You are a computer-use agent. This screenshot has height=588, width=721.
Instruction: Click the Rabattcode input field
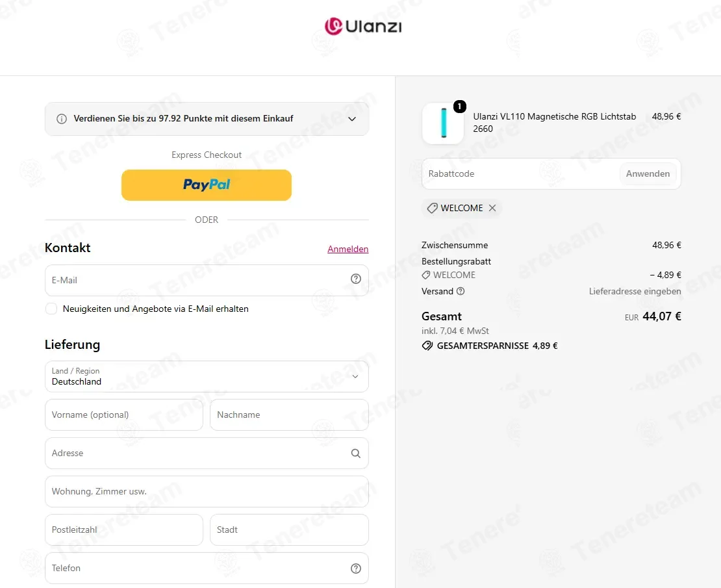521,174
